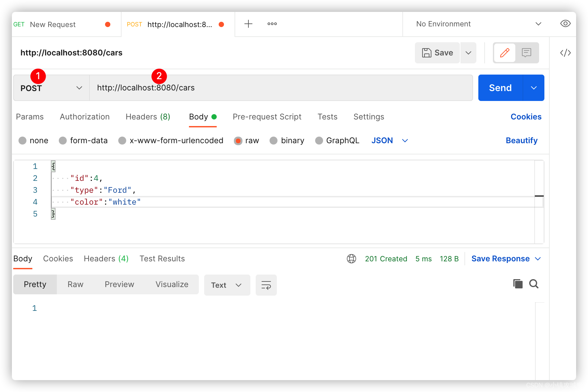The image size is (588, 392).
Task: Search the response with magnifier icon
Action: tap(534, 284)
